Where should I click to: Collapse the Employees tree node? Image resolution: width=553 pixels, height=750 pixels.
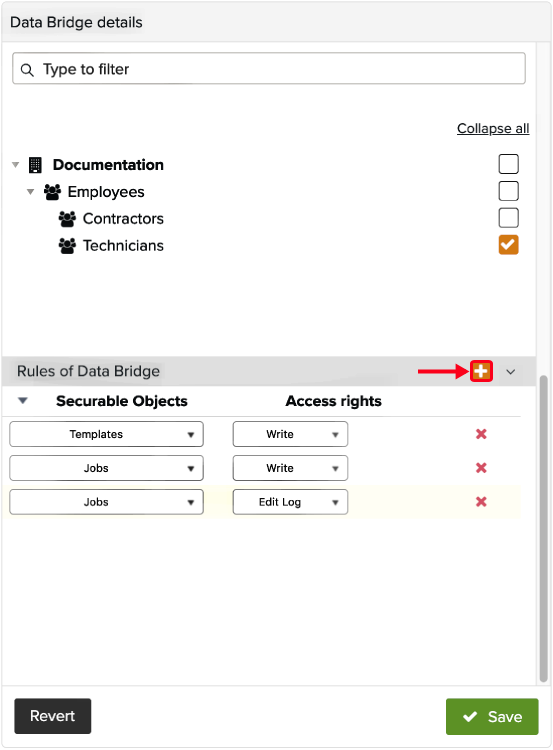[x=30, y=192]
